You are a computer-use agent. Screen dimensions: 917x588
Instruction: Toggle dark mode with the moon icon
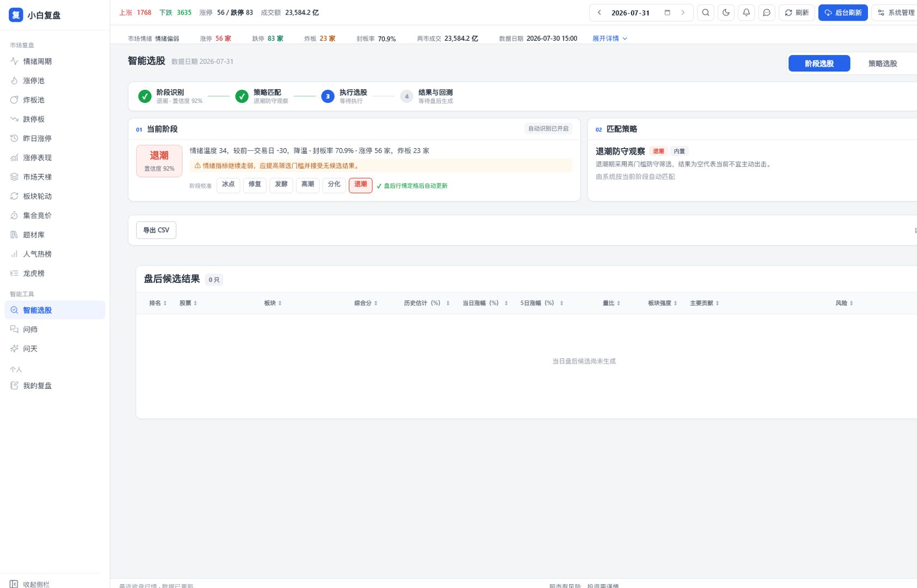(726, 13)
